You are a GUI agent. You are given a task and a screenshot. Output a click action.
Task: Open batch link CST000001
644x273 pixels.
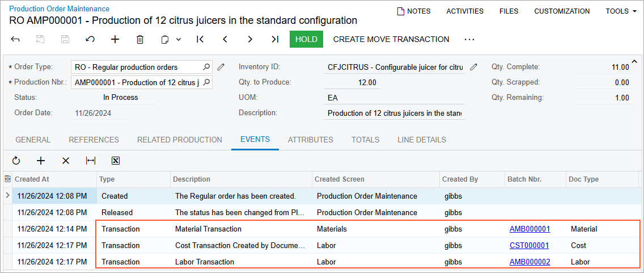click(529, 246)
